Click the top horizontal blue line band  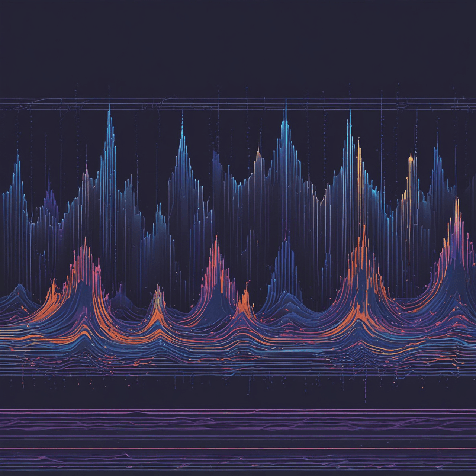pyautogui.click(x=238, y=100)
